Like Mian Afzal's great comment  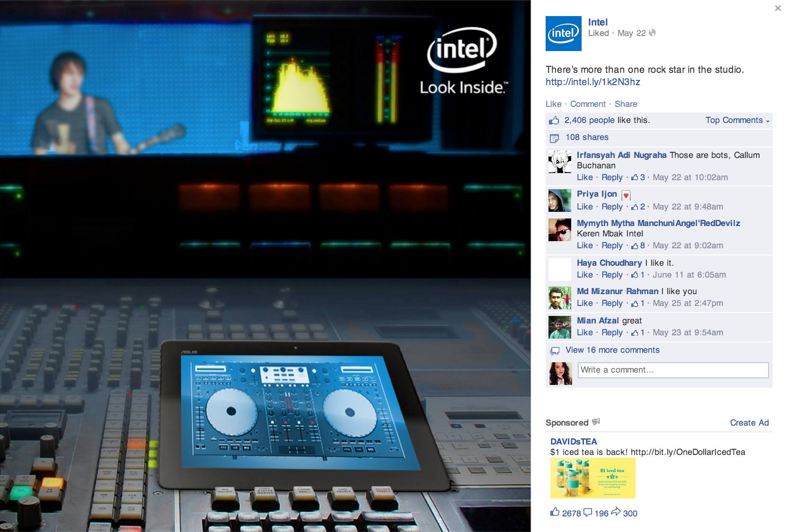584,332
